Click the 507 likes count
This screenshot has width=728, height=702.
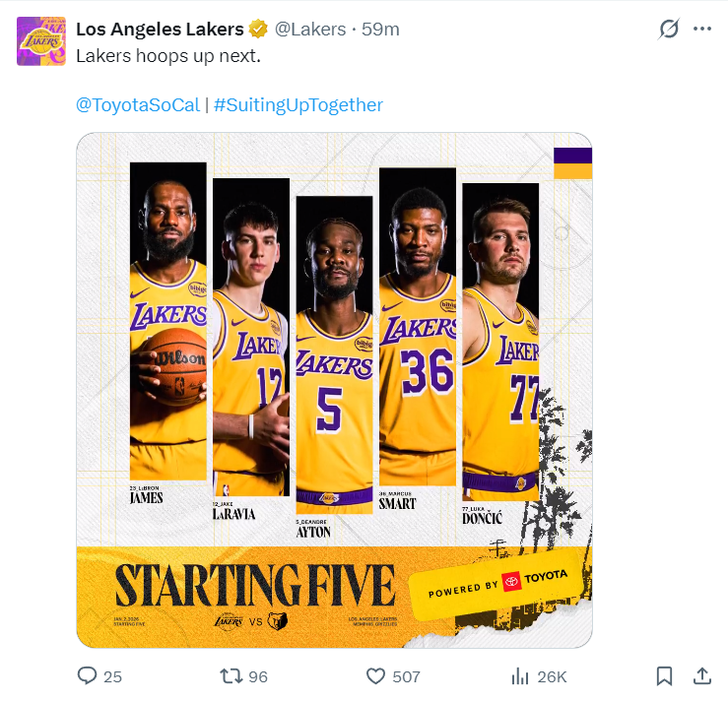(x=406, y=676)
